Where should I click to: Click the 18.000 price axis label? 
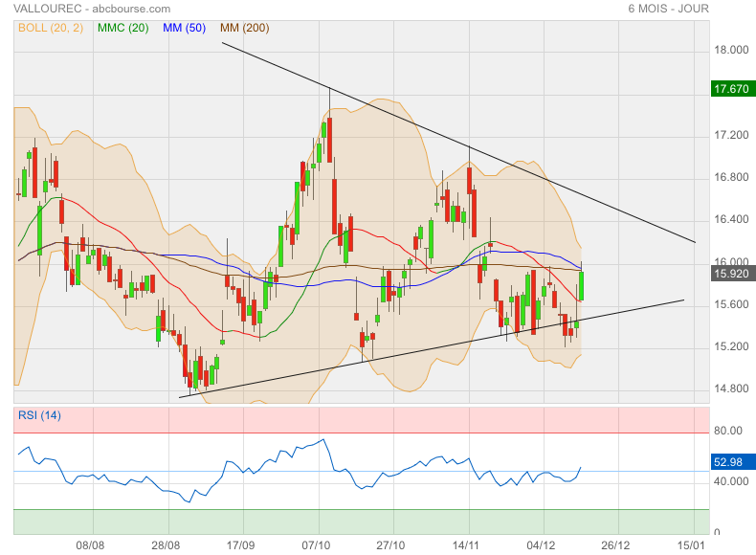tap(731, 50)
